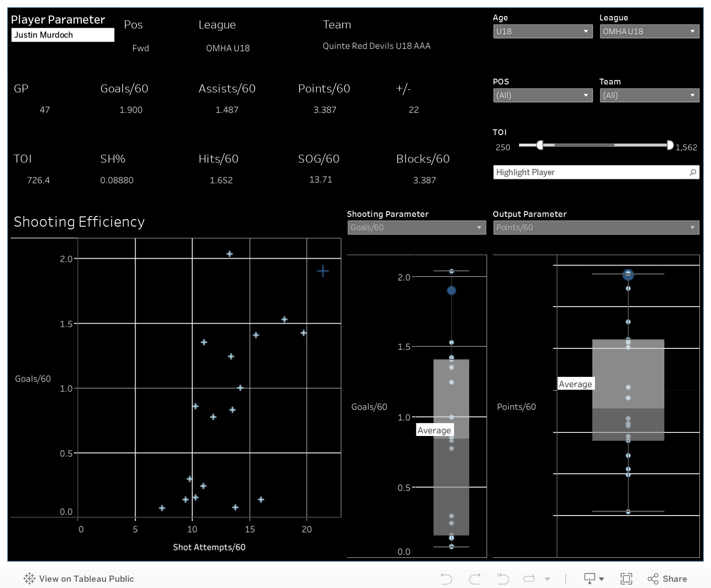Image resolution: width=711 pixels, height=588 pixels.
Task: Open the League OMHA U18 dropdown
Action: [650, 31]
